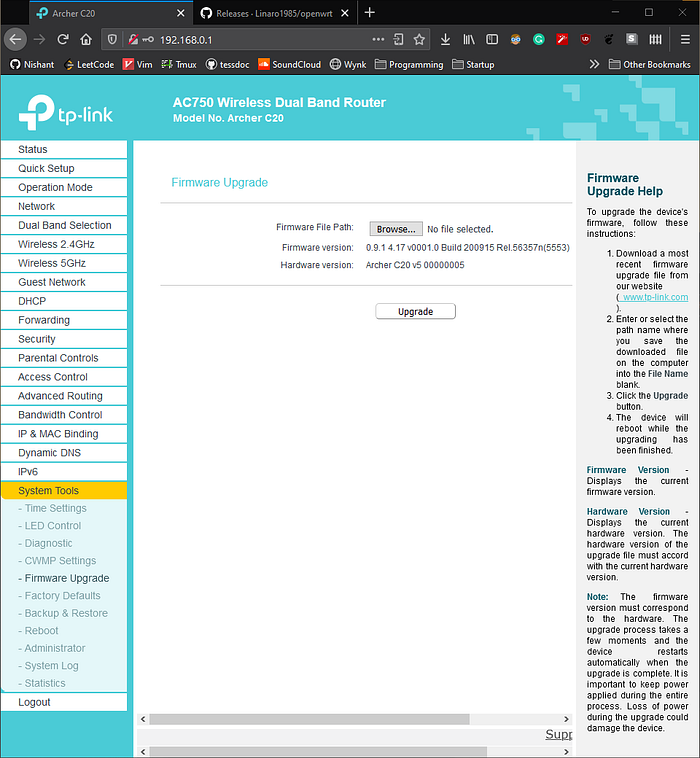Click the browser Back arrow button
This screenshot has height=758, width=700.
tap(15, 39)
